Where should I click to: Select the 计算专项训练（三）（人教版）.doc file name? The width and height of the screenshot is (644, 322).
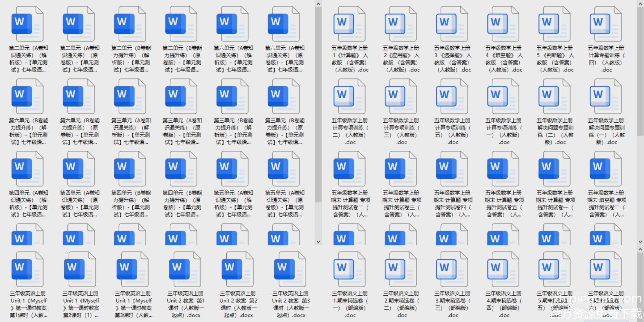tap(401, 131)
